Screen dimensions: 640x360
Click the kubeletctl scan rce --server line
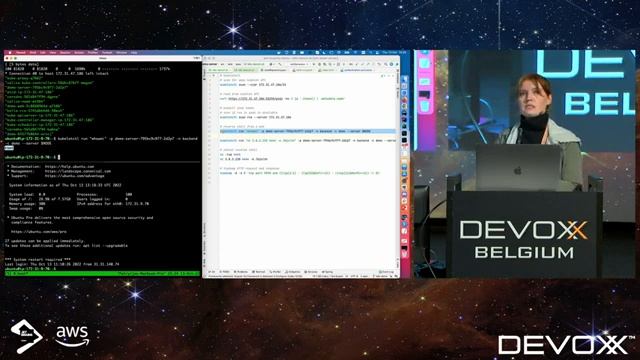click(x=256, y=117)
